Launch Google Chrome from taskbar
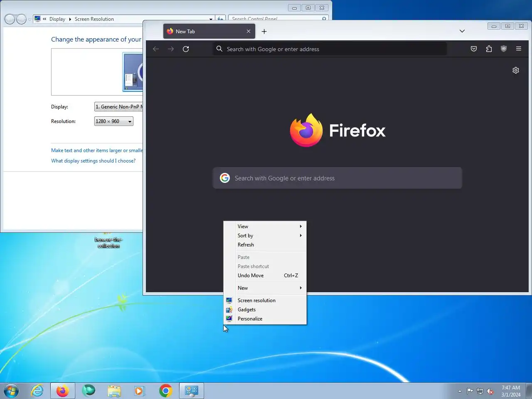 (165, 391)
